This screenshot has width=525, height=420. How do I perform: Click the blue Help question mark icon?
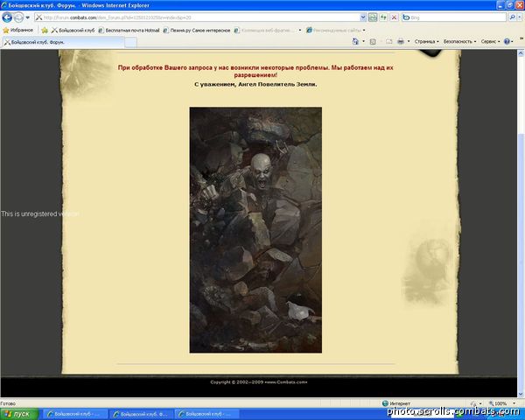pos(507,41)
